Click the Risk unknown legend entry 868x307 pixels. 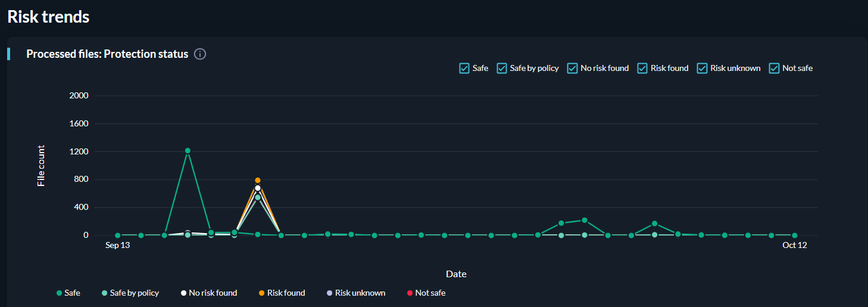point(355,293)
